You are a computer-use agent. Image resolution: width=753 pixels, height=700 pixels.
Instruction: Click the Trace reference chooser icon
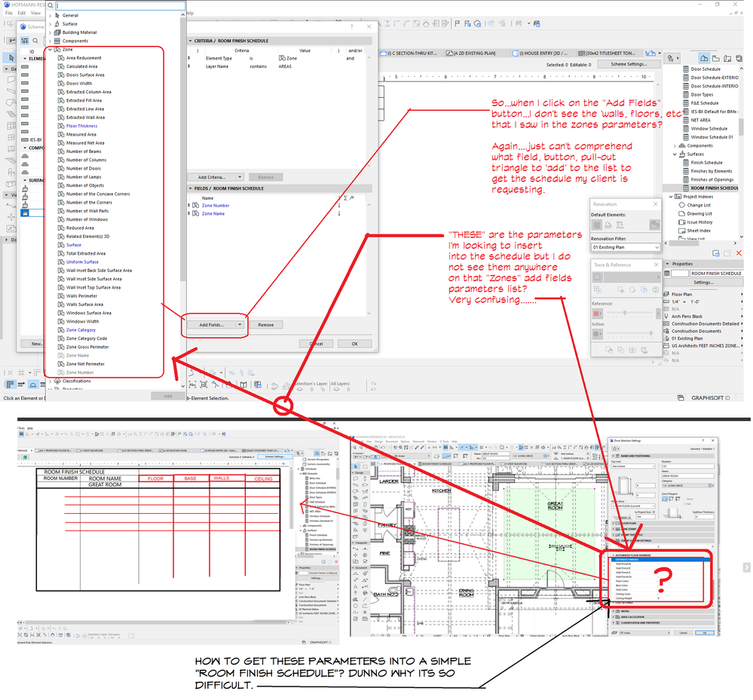(x=631, y=277)
